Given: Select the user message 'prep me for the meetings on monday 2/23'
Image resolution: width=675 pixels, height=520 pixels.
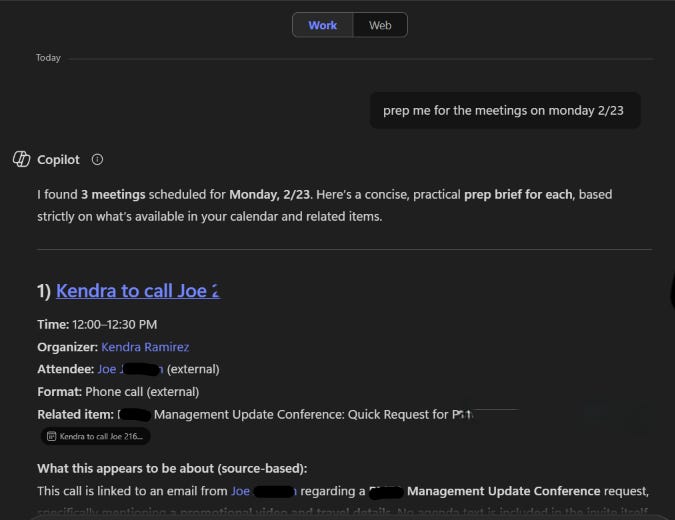Looking at the screenshot, I should pyautogui.click(x=505, y=110).
